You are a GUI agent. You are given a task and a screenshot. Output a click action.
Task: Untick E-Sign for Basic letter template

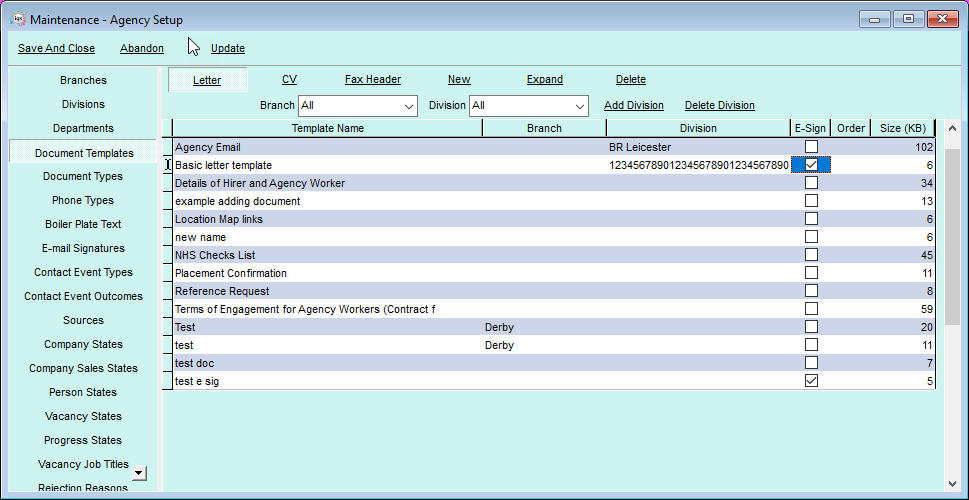tap(811, 165)
